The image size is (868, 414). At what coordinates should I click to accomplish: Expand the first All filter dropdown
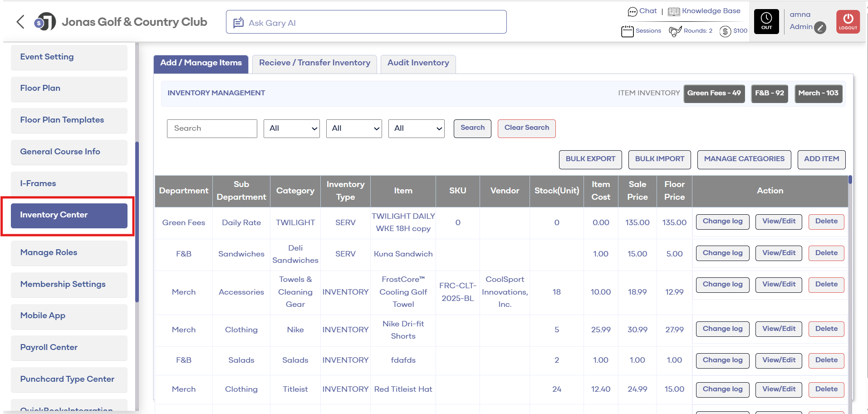pos(291,128)
